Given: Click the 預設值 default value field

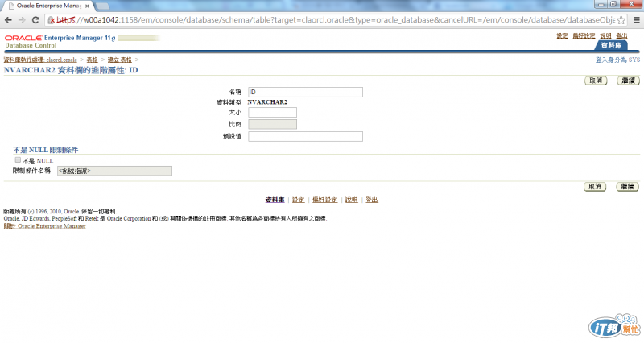Looking at the screenshot, I should tap(305, 136).
